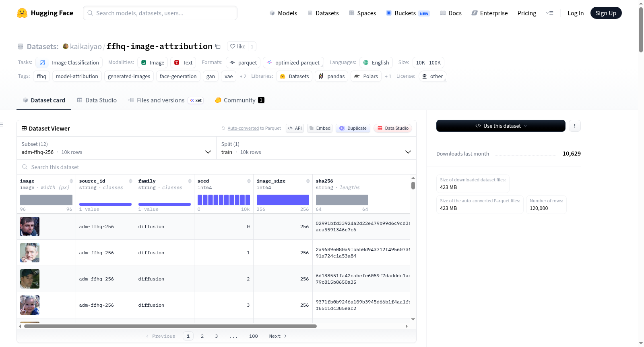Image resolution: width=644 pixels, height=347 pixels.
Task: Expand the navbar overflow menu icon
Action: tap(549, 13)
